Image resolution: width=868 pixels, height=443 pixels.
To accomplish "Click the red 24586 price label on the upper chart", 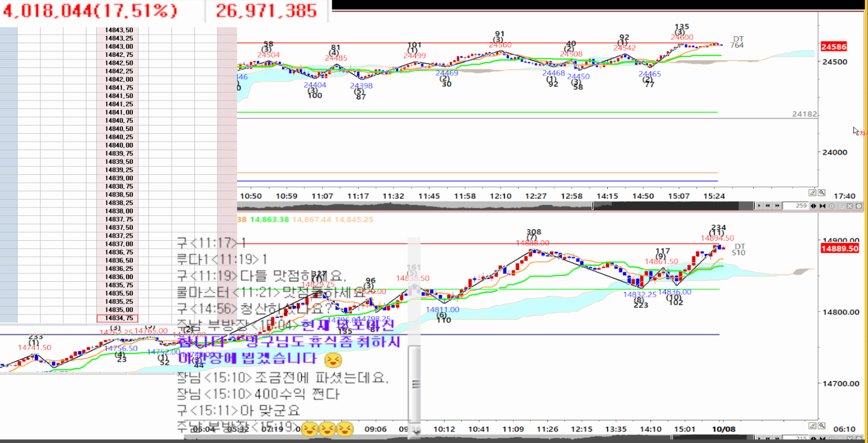I will click(834, 47).
